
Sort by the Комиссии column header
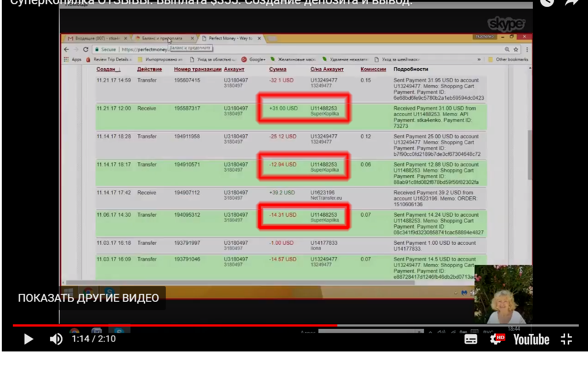tap(373, 69)
